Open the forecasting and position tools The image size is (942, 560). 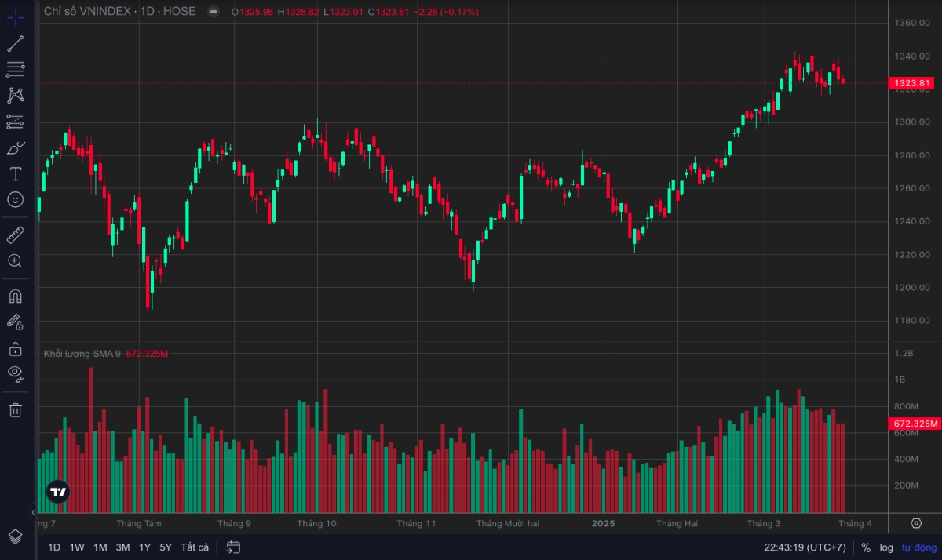point(16,122)
